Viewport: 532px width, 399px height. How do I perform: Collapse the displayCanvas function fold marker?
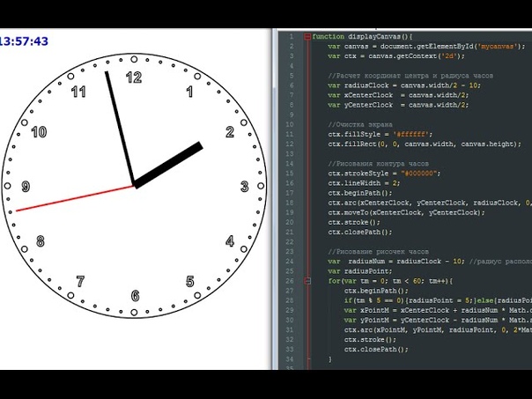coord(307,37)
